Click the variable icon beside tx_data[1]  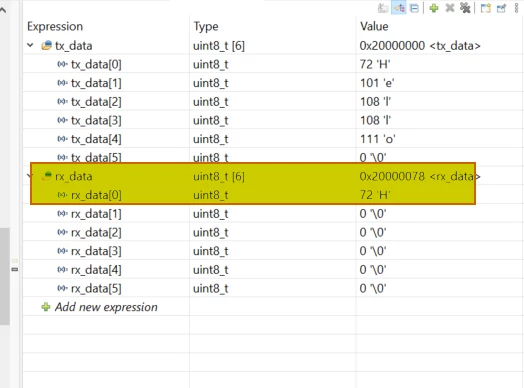[x=62, y=83]
